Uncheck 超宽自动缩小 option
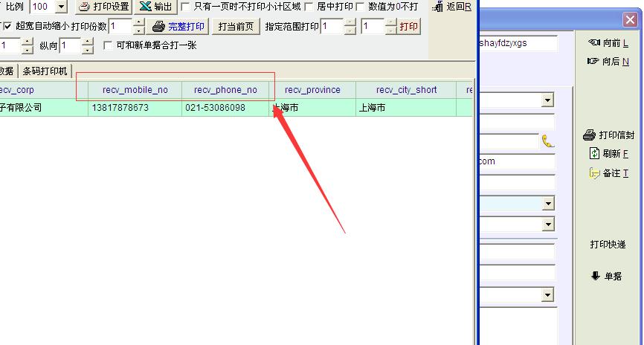The width and height of the screenshot is (644, 345). click(x=8, y=26)
